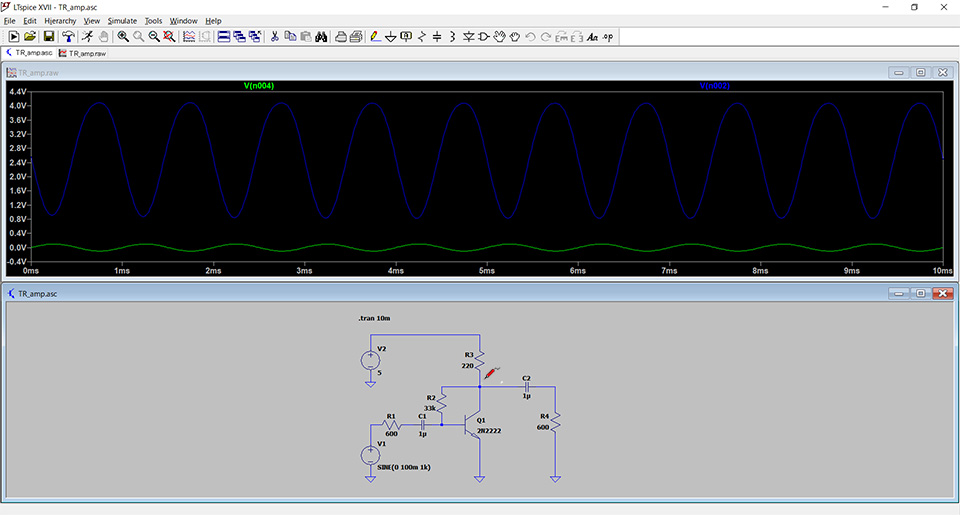Click the Print Setup toolbar icon
This screenshot has height=515, width=960.
coord(356,37)
